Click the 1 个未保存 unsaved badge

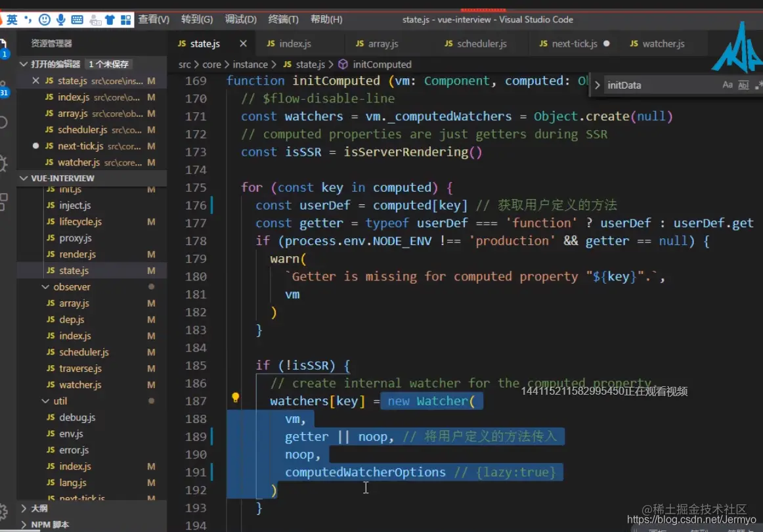click(x=108, y=64)
